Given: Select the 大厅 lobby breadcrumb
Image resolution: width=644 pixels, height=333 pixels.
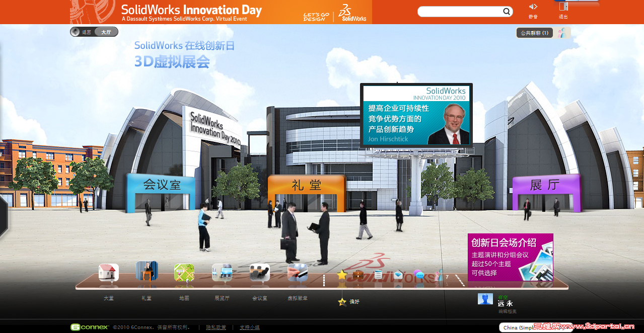Looking at the screenshot, I should click(106, 32).
